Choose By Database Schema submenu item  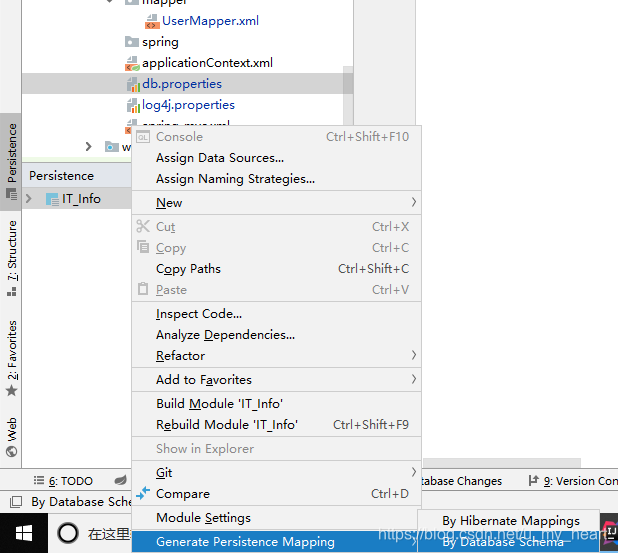[x=509, y=542]
